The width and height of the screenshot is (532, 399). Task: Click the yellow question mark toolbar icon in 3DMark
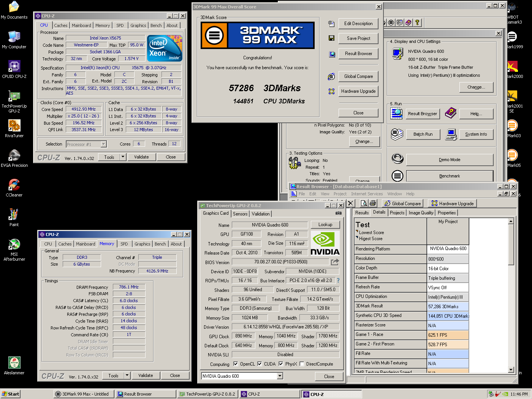pos(417,23)
